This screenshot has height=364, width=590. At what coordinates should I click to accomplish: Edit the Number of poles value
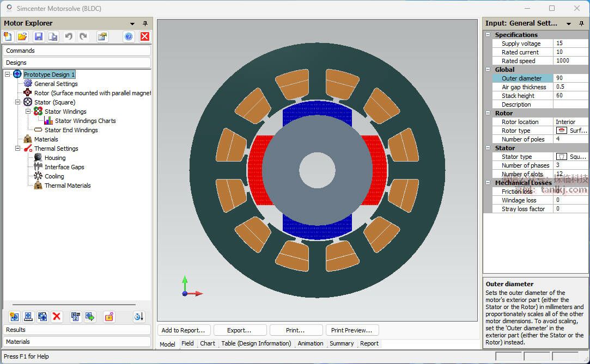coord(571,139)
